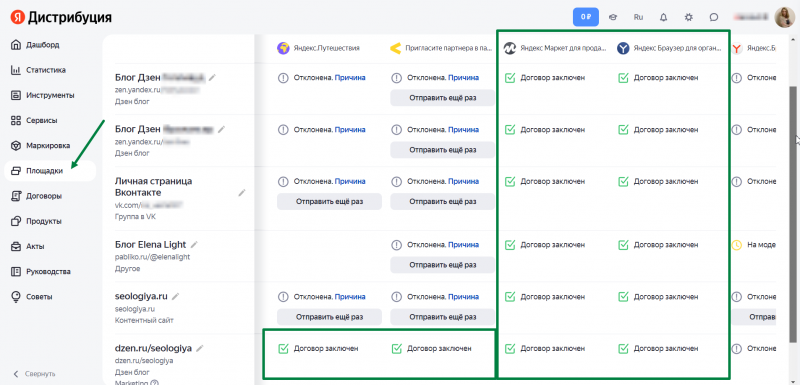Select the Площадки menu item

50,171
